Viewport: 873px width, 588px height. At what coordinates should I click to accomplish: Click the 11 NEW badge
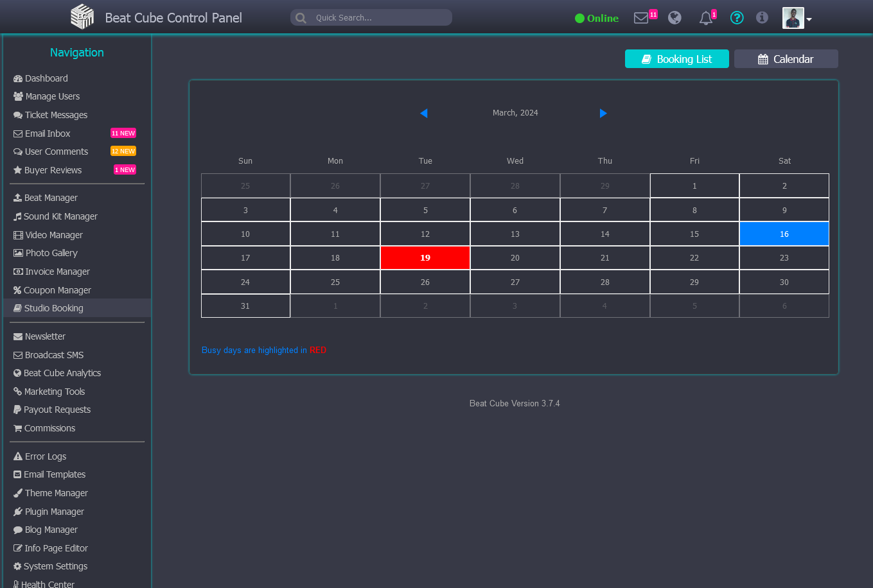coord(123,134)
